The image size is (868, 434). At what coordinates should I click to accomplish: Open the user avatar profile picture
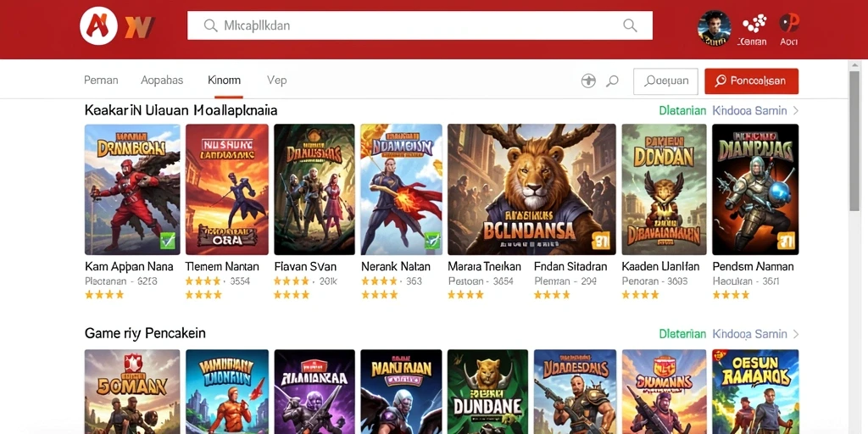point(714,28)
